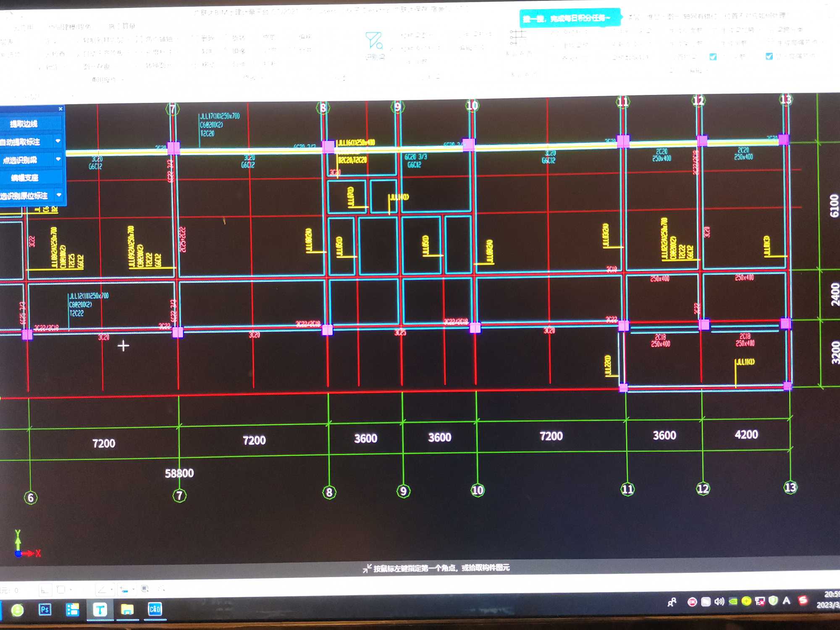840x630 pixels.
Task: Click the red circular tray icon
Action: (692, 602)
